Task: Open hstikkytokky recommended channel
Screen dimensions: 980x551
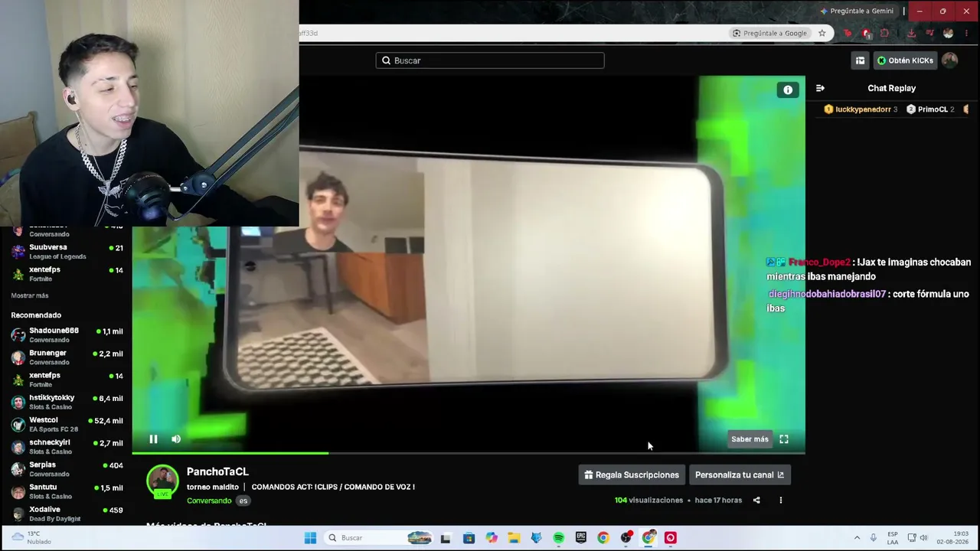Action: coord(67,402)
